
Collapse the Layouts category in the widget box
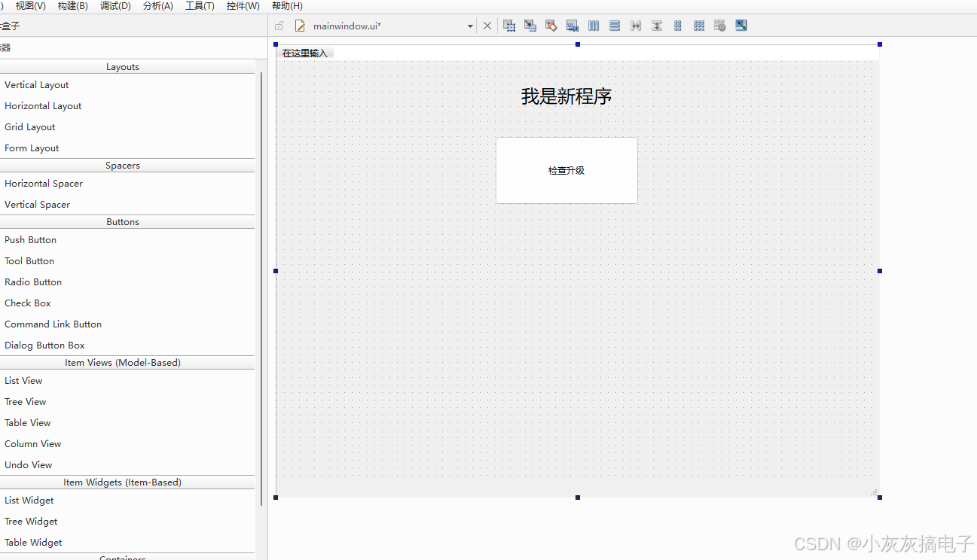point(122,66)
